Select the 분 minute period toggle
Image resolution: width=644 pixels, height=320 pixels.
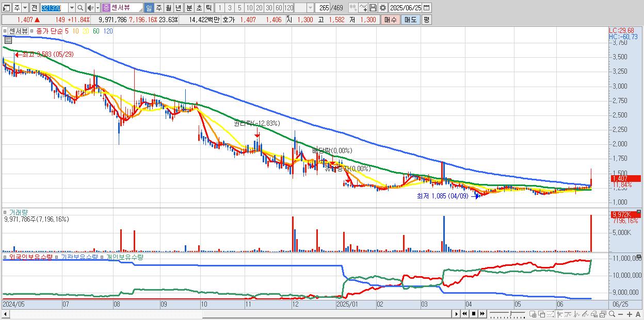point(189,8)
